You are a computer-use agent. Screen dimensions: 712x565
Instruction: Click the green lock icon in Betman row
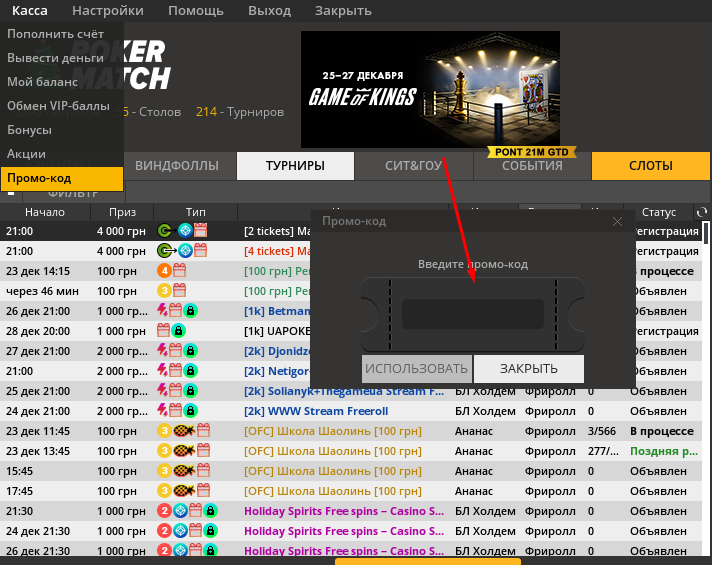(190, 311)
